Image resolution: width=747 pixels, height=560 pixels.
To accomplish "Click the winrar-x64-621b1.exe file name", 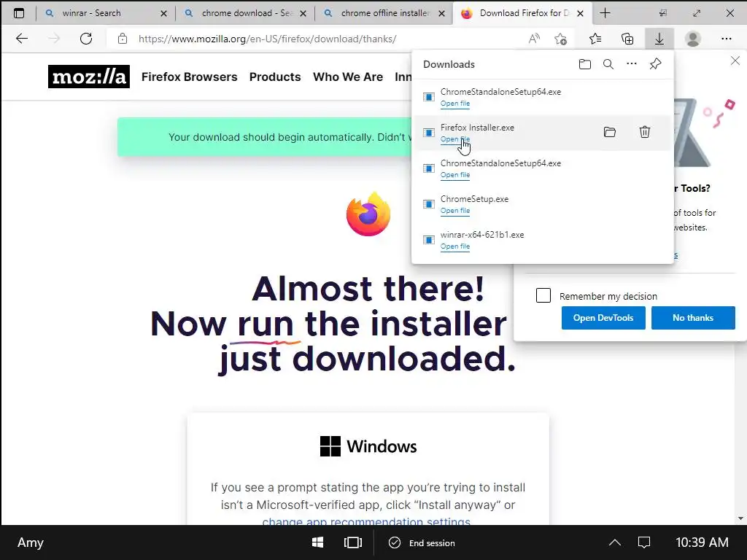I will 482,234.
